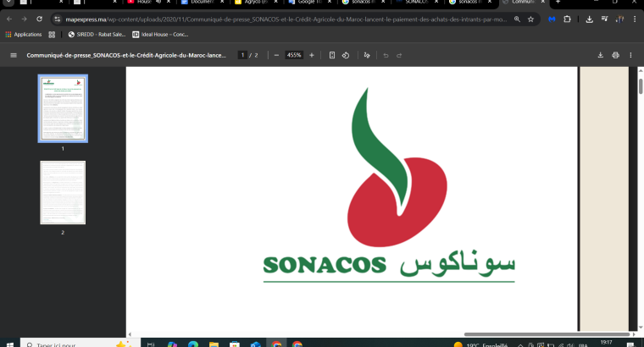Print the PDF document

point(615,55)
